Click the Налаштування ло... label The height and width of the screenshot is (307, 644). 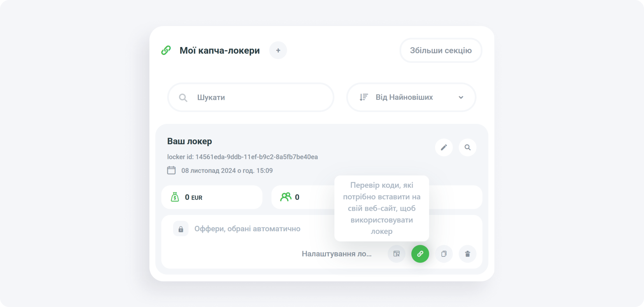pyautogui.click(x=337, y=254)
